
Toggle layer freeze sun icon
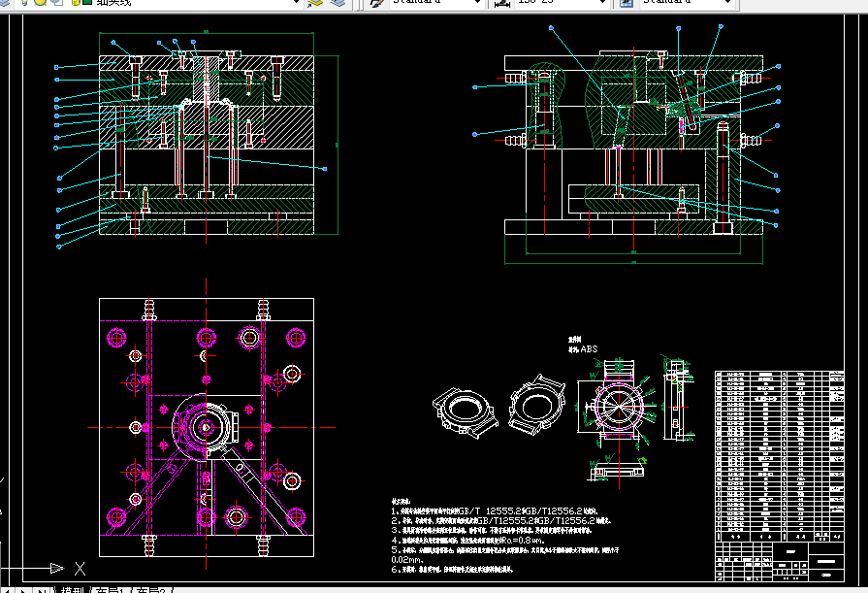40,3
